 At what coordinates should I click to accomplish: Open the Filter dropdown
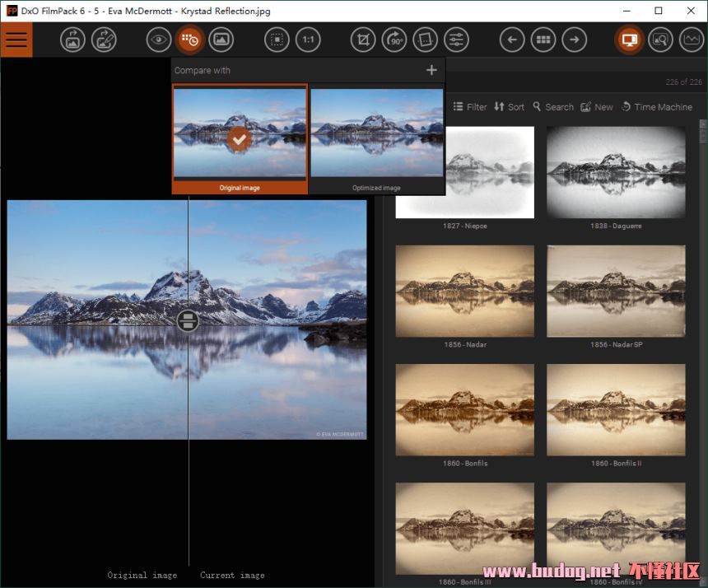(x=470, y=107)
